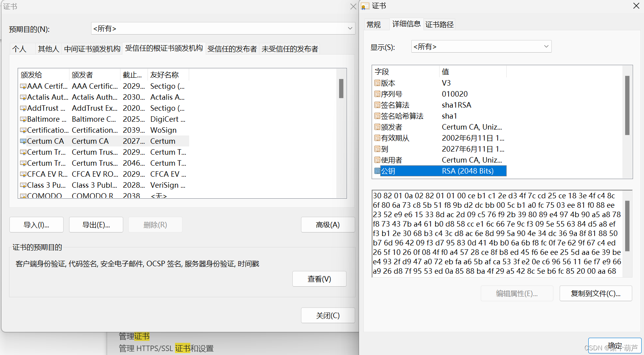Click the certificate dialog title icon
Image resolution: width=644 pixels, height=355 pixels.
365,6
